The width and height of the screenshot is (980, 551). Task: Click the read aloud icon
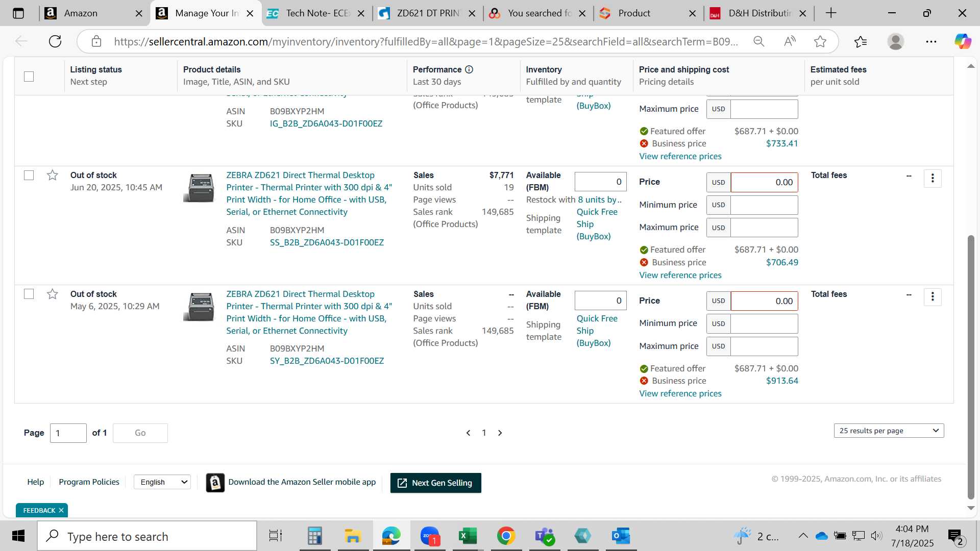790,41
